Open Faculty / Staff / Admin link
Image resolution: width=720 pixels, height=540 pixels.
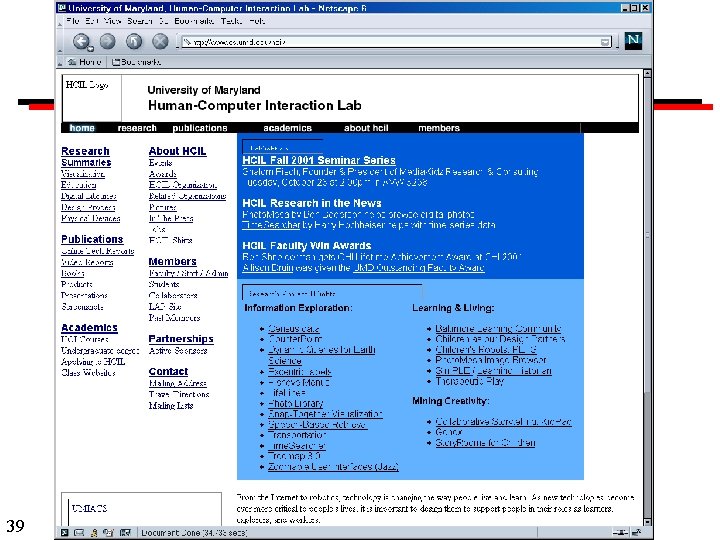188,273
